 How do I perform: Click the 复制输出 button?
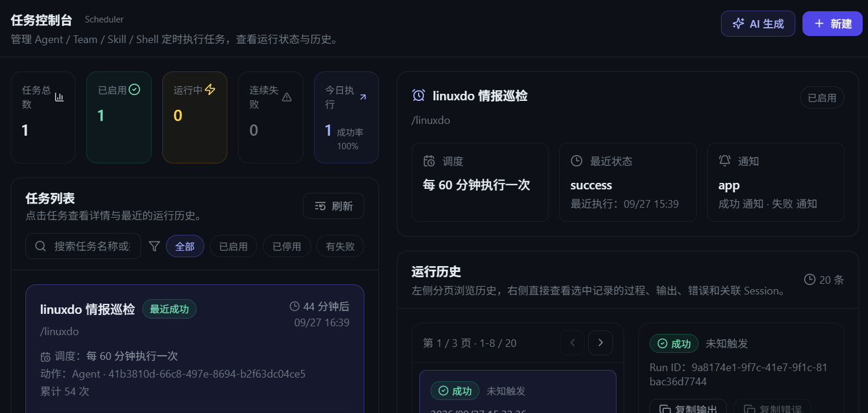688,406
